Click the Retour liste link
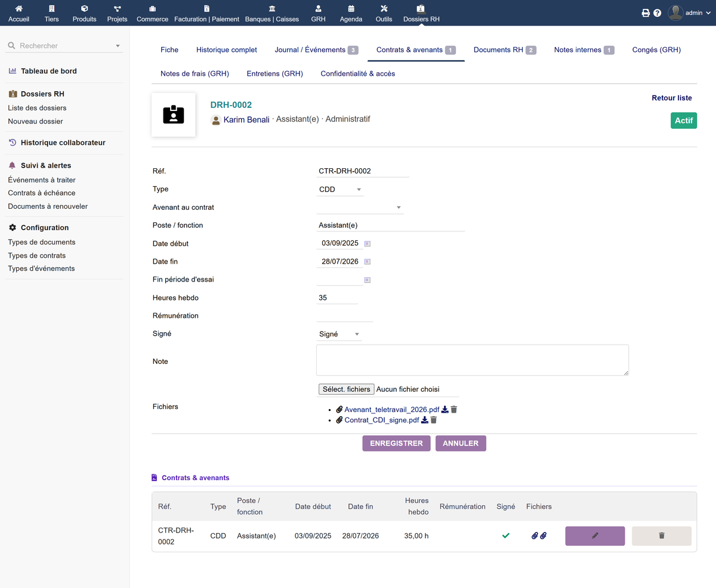Screen dimensions: 716x588 [x=672, y=98]
